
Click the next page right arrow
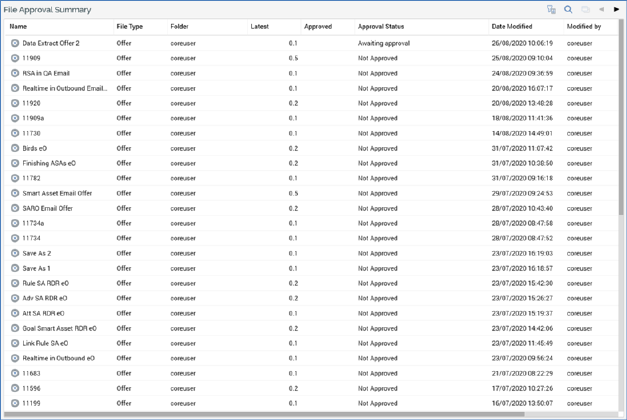(x=617, y=9)
